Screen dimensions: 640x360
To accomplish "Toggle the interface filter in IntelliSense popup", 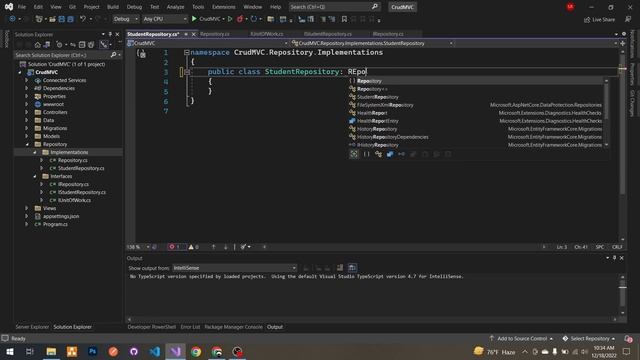I will click(402, 154).
